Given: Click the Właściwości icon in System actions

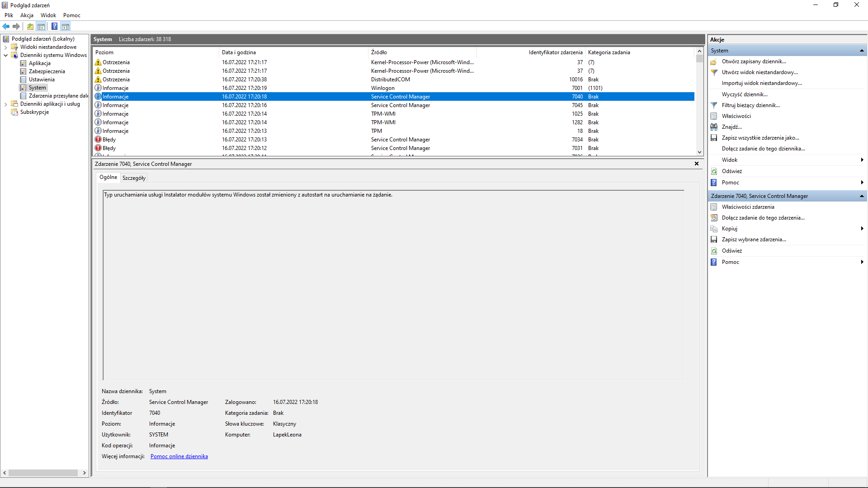Looking at the screenshot, I should (714, 116).
